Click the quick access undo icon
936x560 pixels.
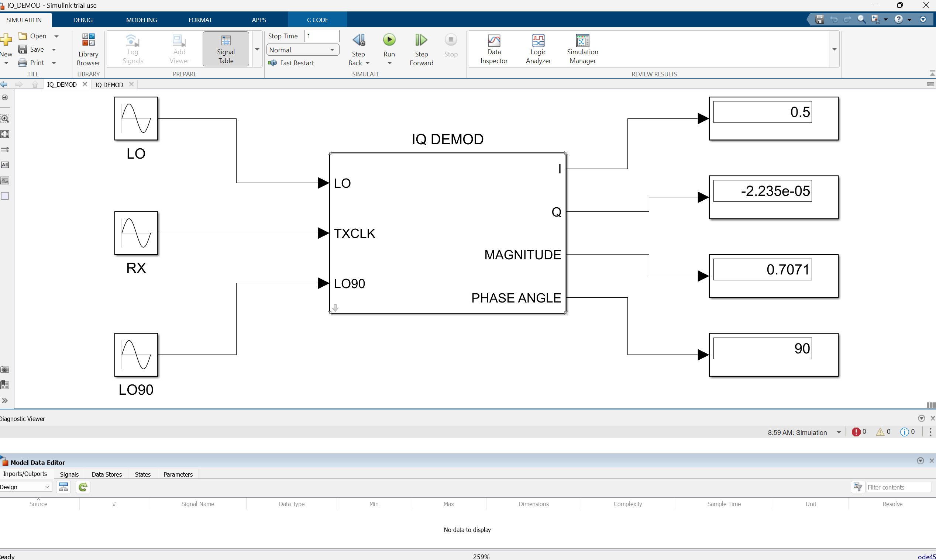(x=834, y=19)
